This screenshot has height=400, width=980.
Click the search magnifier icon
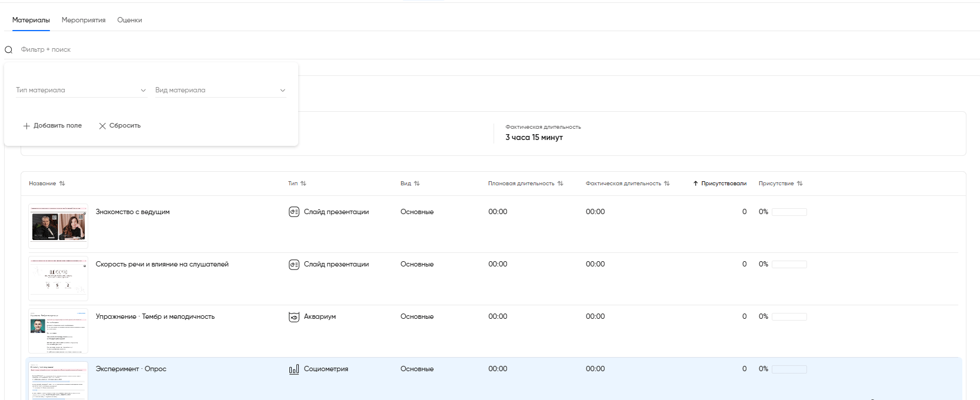click(9, 50)
